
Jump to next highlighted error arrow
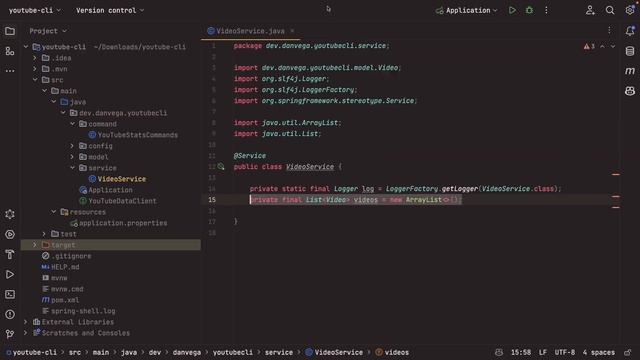613,47
